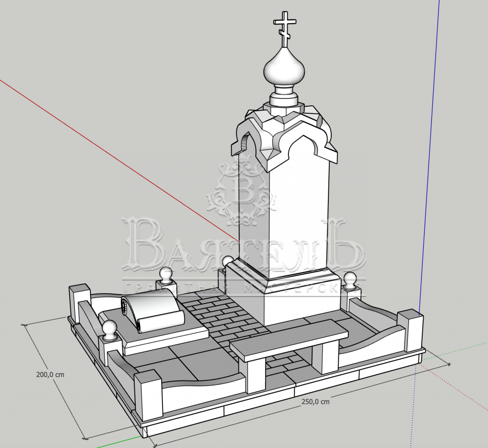Select the sphere right of the pedestal
This screenshot has height=448, width=488.
click(350, 279)
